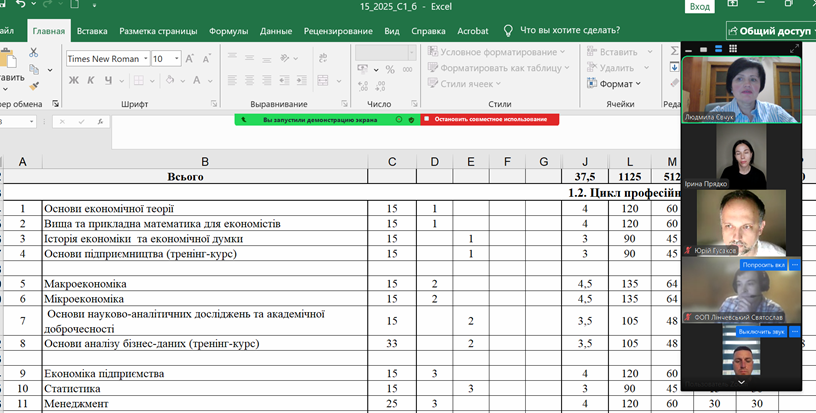Click the Copy icon in clipboard group
The width and height of the screenshot is (816, 413).
34,69
